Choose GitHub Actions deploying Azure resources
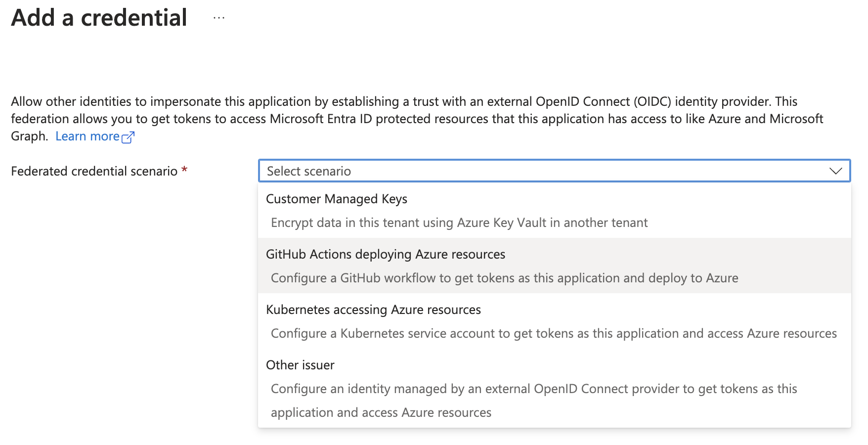Screen dimensions: 868x445 (x=386, y=254)
